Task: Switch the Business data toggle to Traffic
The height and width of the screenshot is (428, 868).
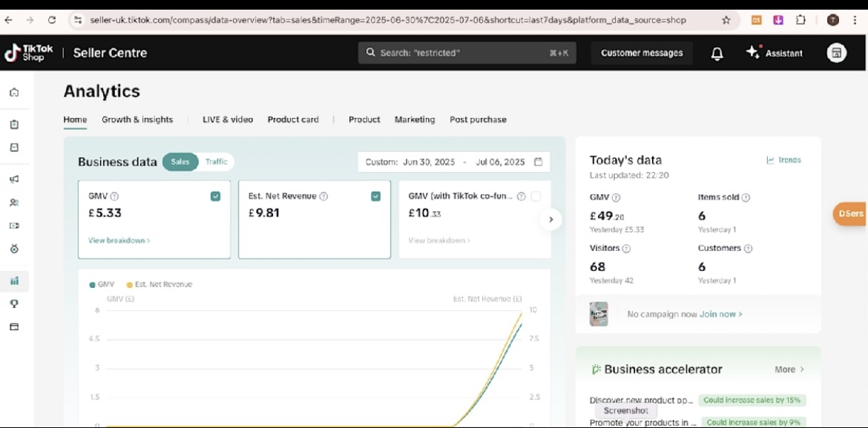Action: pyautogui.click(x=216, y=162)
